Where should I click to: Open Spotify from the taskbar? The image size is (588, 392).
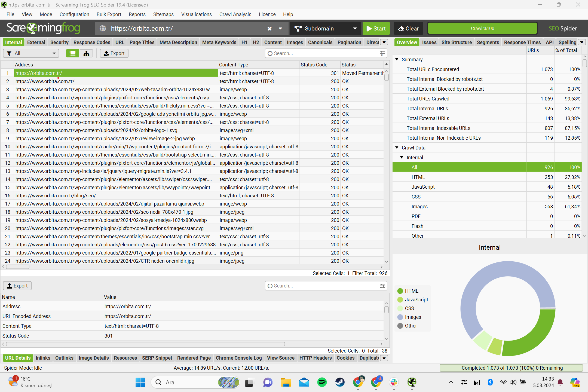[x=322, y=382]
